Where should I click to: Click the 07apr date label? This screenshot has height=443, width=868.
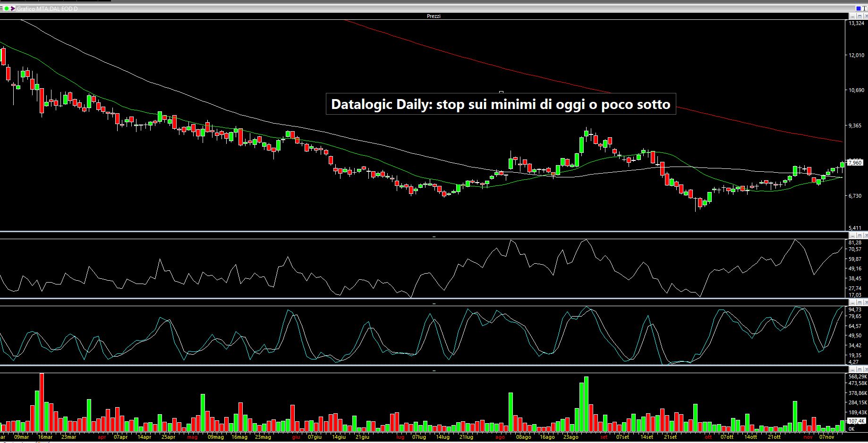point(120,437)
